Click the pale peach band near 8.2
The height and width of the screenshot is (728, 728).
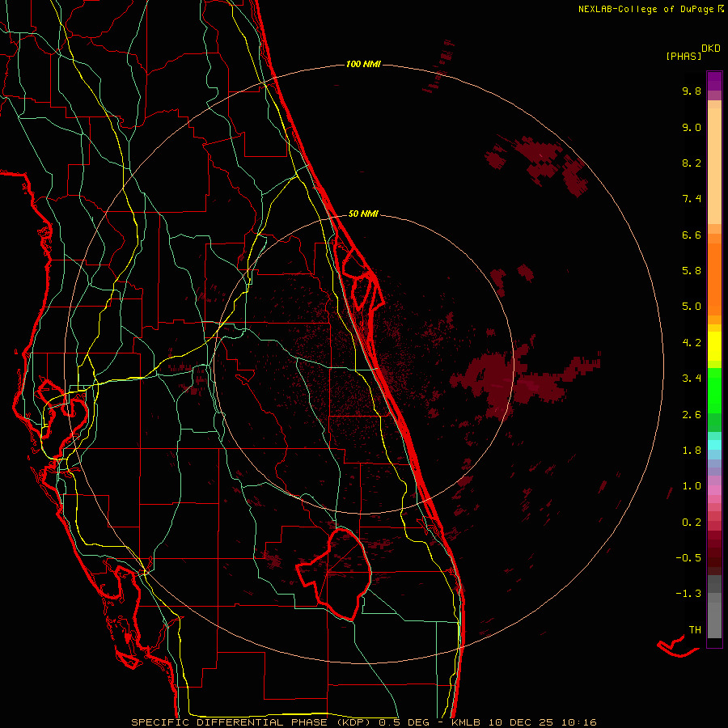pos(714,166)
